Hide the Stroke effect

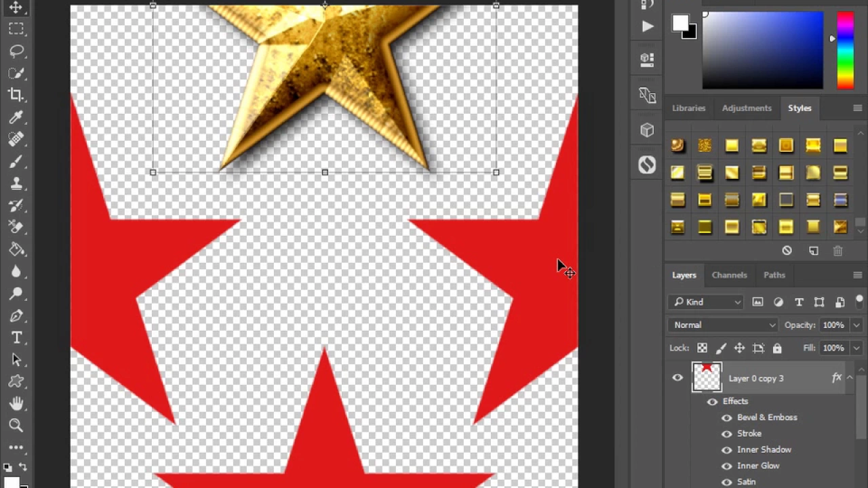coord(726,434)
